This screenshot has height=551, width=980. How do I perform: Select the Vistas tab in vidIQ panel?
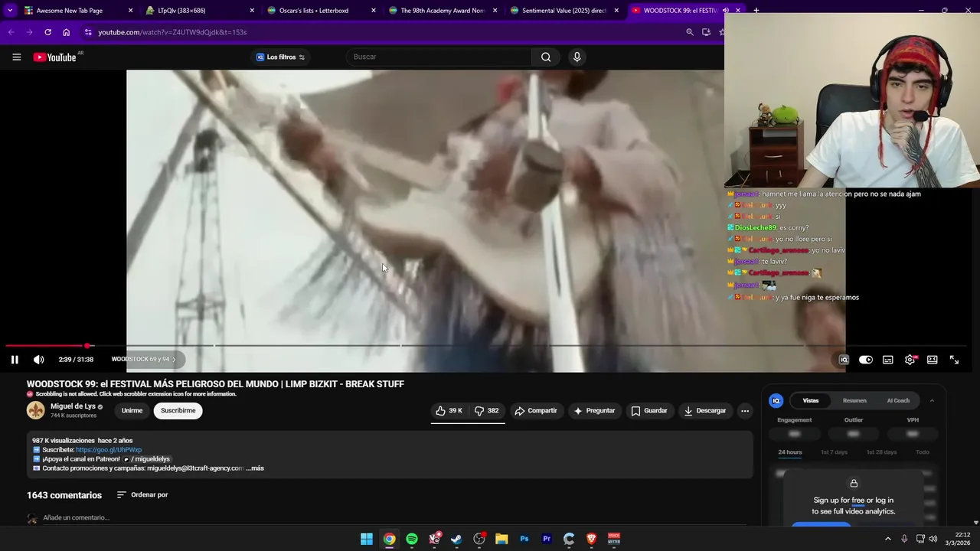click(811, 400)
